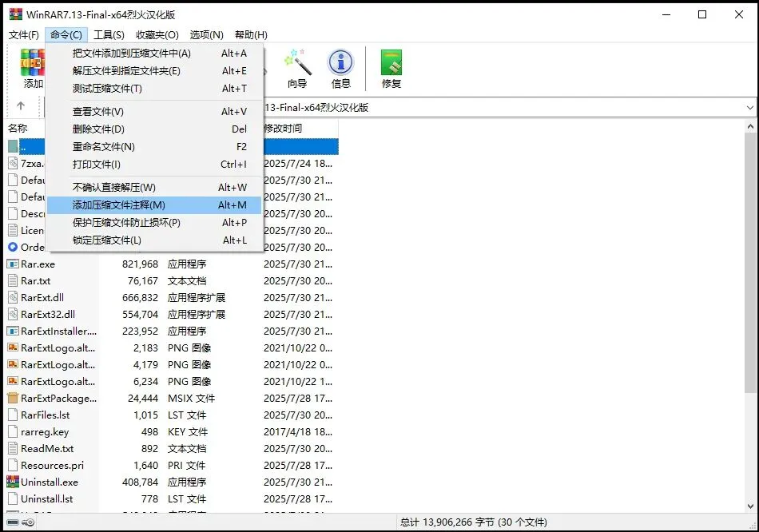Click the vertical scrollbar thumb
The image size is (759, 532).
tap(750, 262)
